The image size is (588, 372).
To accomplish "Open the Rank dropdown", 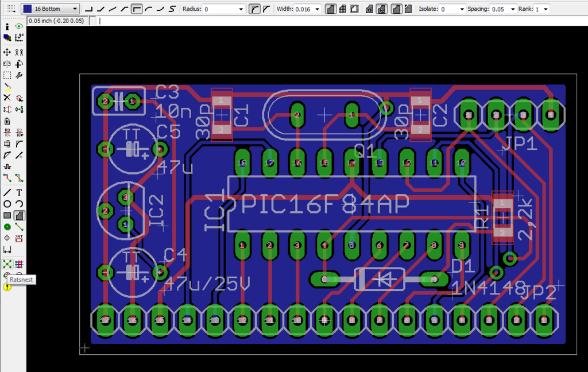I will click(x=546, y=9).
